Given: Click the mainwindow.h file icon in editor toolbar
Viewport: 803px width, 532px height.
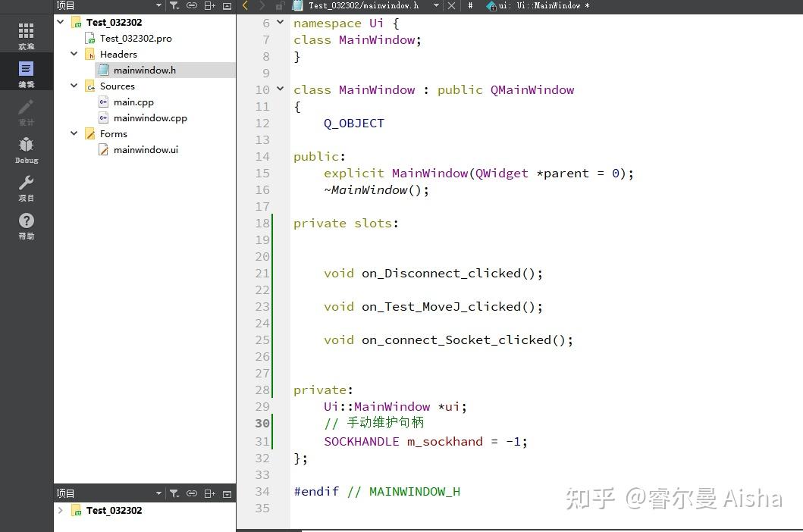Looking at the screenshot, I should (x=297, y=5).
